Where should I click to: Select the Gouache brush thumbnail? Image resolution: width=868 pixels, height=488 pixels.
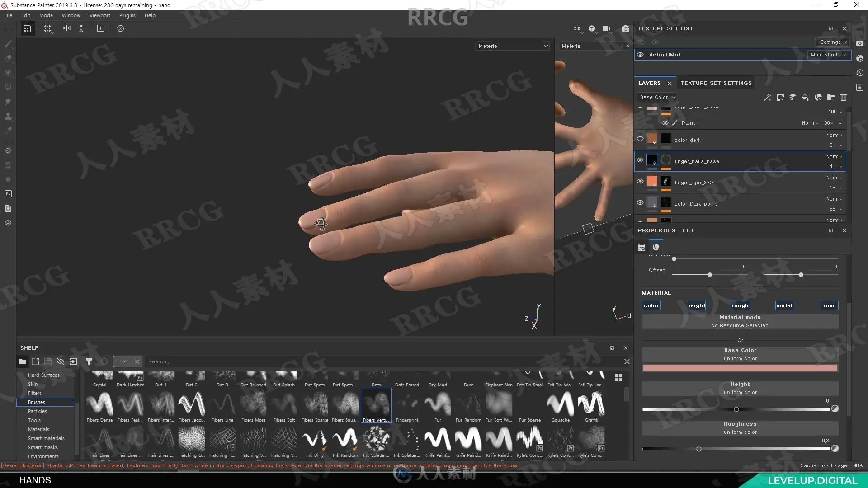pos(561,406)
